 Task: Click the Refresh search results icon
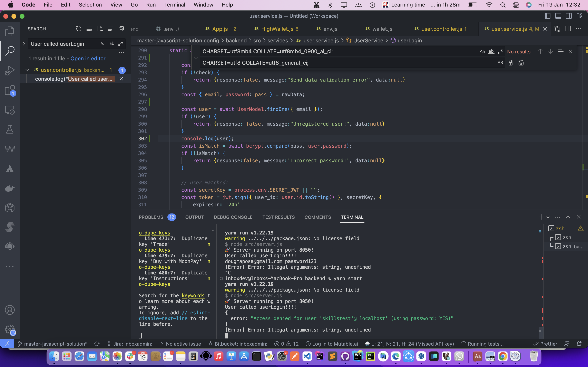click(78, 29)
